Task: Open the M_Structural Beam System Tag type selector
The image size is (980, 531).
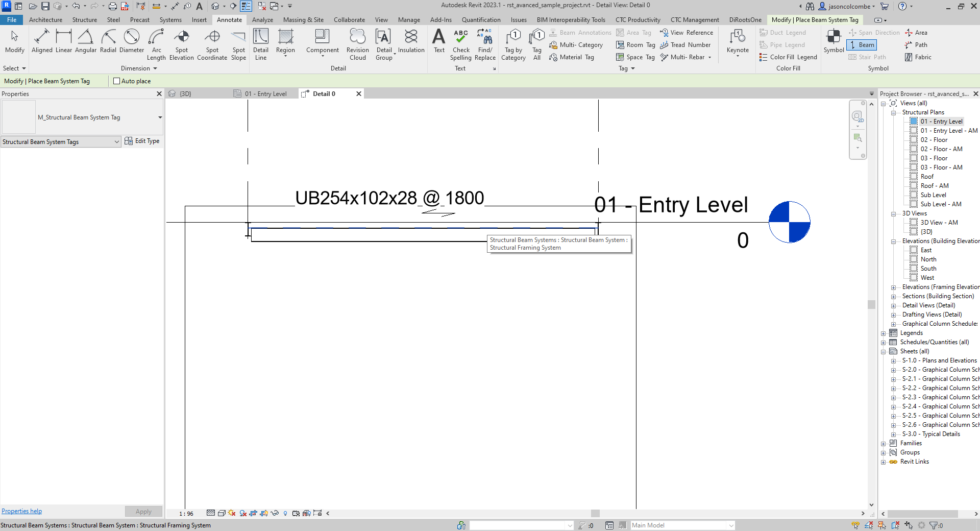Action: (82, 117)
